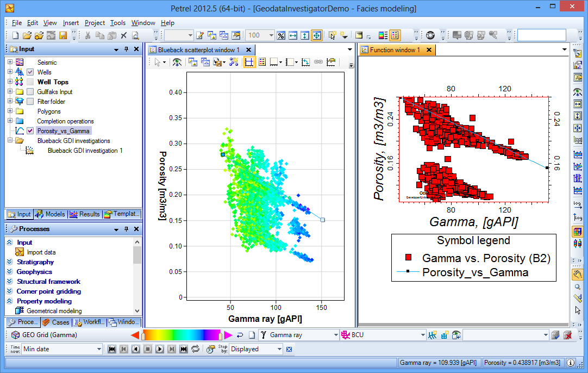
Task: Click Import data process
Action: pyautogui.click(x=41, y=252)
